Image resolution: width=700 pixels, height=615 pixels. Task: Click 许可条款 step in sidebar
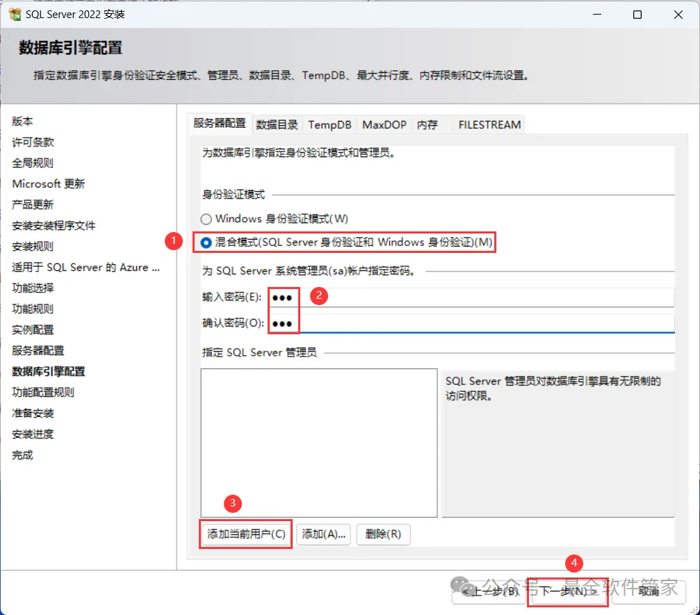[33, 142]
